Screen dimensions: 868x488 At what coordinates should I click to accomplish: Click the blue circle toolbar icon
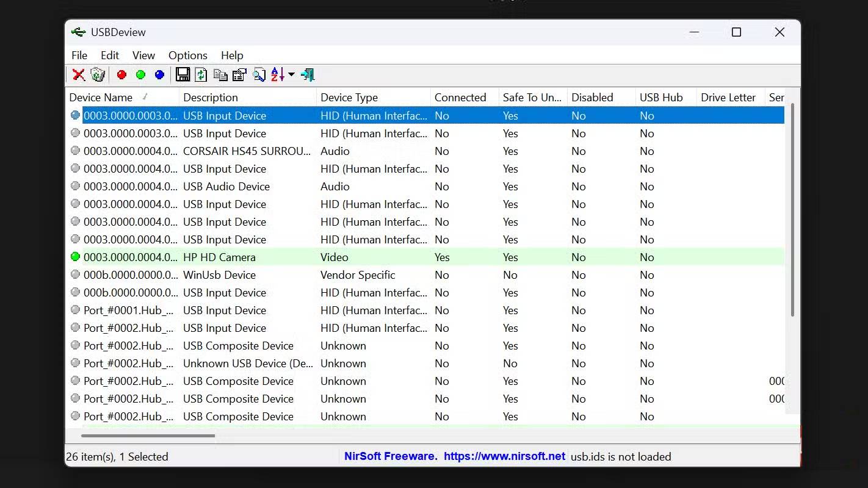click(x=159, y=75)
